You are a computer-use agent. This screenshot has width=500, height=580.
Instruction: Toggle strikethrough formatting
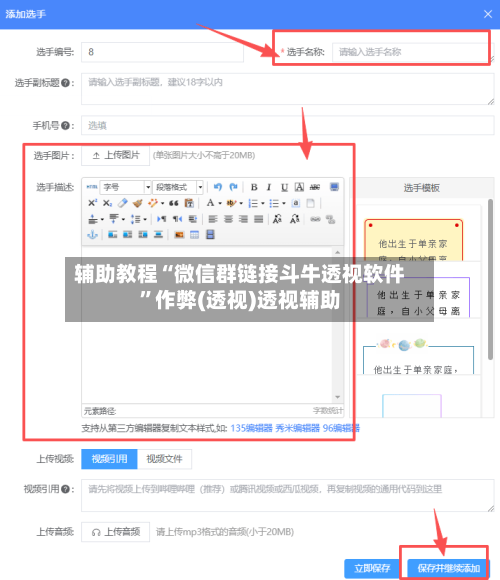tap(315, 187)
